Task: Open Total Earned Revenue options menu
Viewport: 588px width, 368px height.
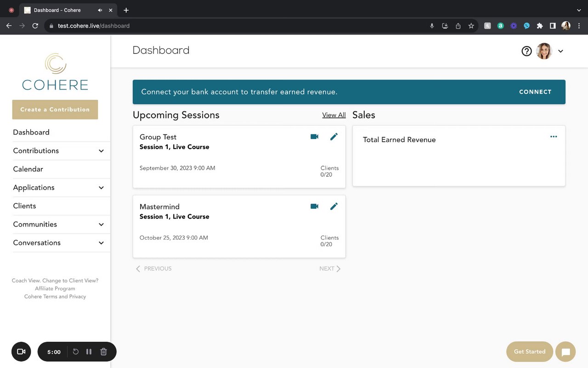Action: (x=554, y=137)
